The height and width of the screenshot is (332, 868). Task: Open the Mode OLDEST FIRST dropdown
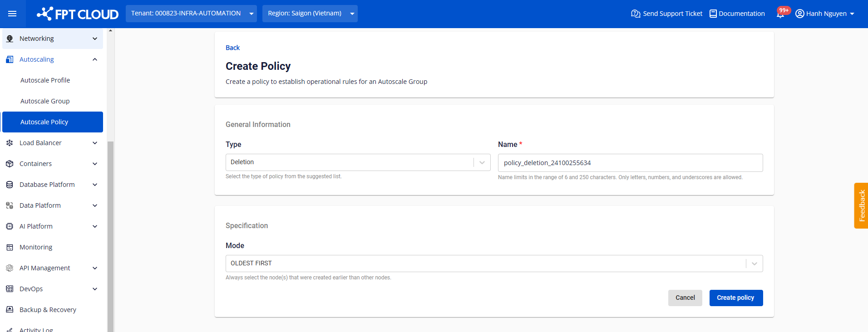pos(494,264)
